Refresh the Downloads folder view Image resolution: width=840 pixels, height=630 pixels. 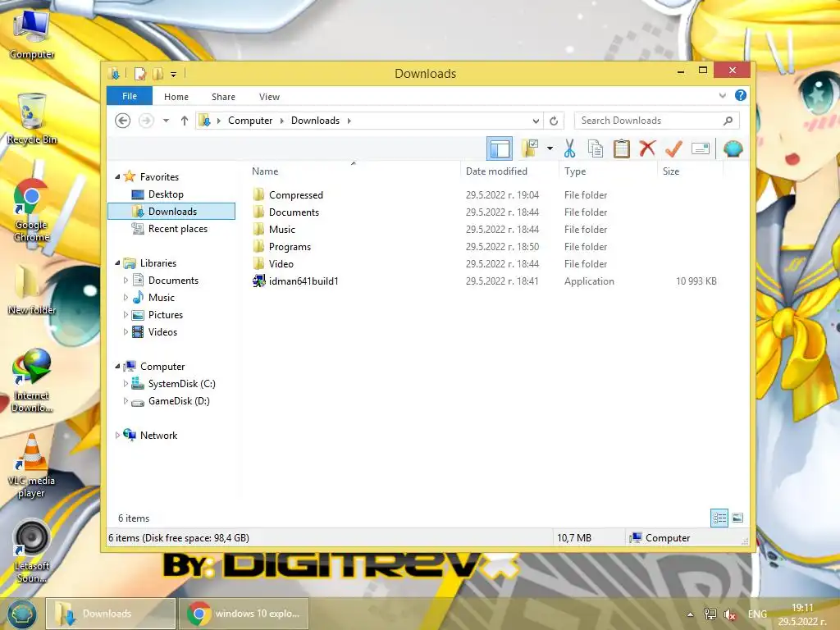(x=554, y=121)
